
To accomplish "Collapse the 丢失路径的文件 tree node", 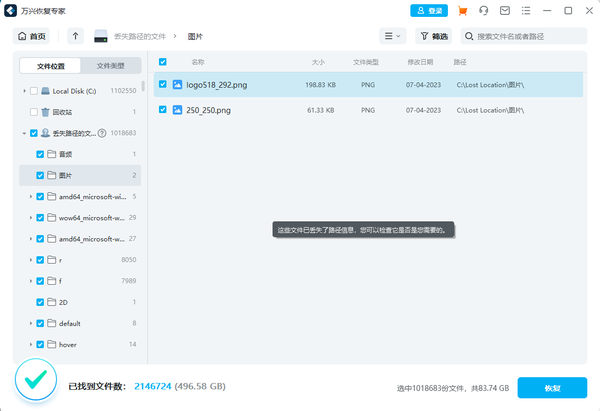I will pos(24,133).
